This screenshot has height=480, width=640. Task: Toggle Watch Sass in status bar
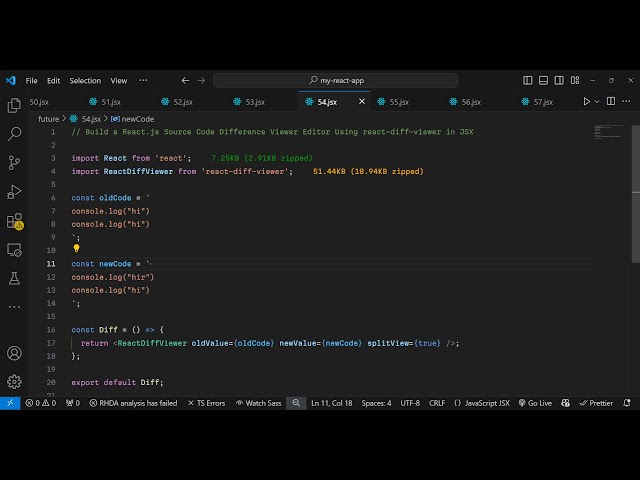(x=259, y=403)
